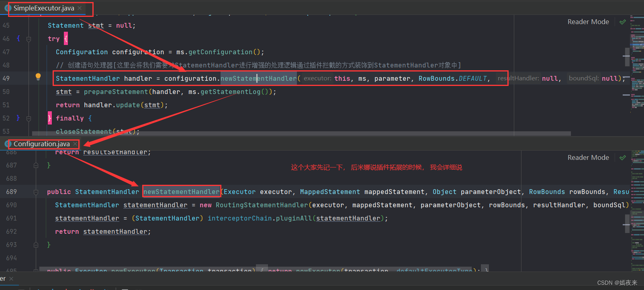Click the green inspection checkmark in top editor
The width and height of the screenshot is (644, 290).
pos(623,22)
